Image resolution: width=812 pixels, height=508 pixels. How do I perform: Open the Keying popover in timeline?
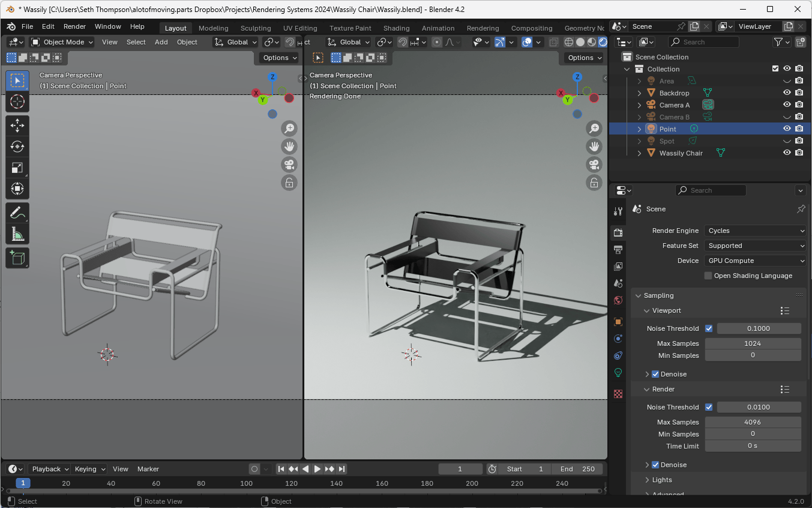tap(89, 469)
